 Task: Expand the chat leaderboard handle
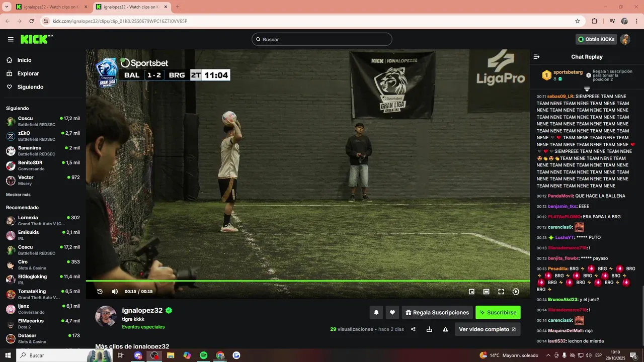click(x=587, y=89)
